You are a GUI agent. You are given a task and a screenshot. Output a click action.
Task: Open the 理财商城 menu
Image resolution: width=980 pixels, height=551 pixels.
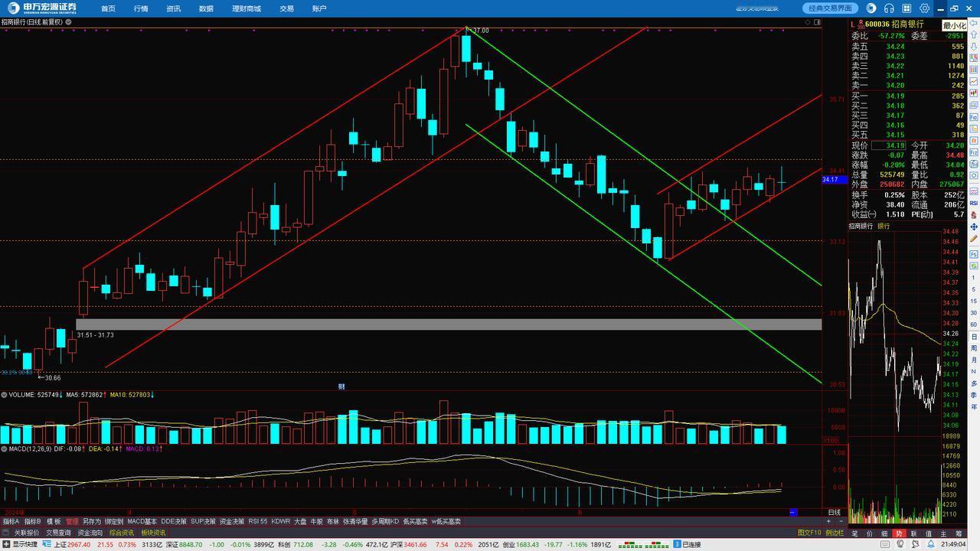(x=247, y=8)
